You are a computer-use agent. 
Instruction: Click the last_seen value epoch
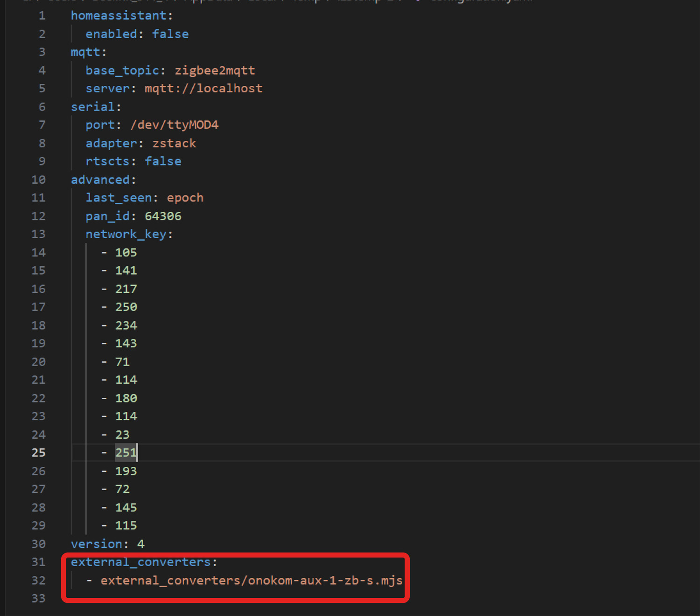click(x=185, y=198)
